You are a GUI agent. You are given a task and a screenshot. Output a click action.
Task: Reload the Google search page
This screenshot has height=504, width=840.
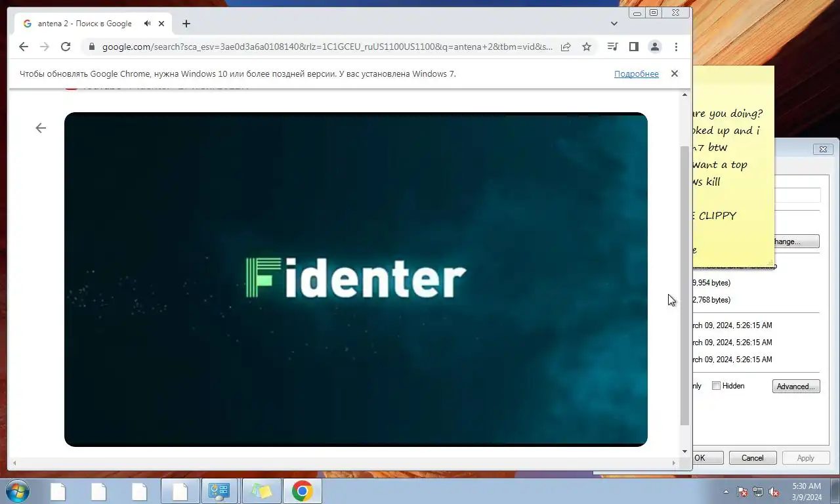[66, 47]
